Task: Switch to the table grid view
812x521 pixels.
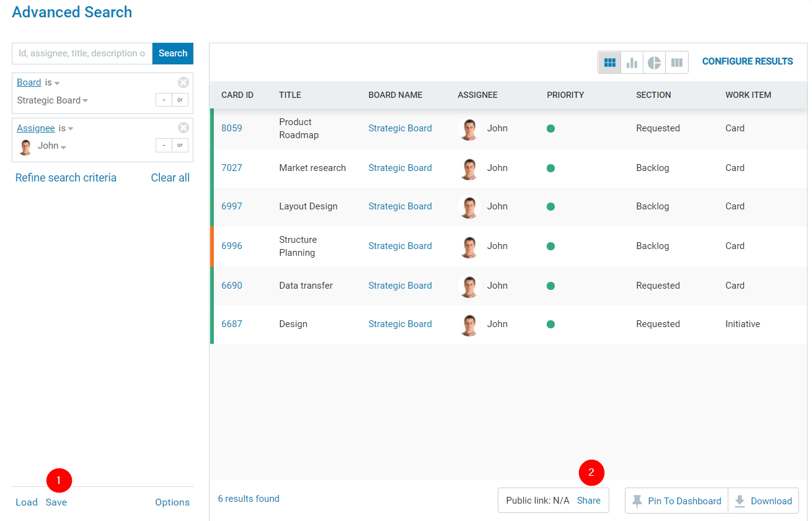Action: point(609,63)
